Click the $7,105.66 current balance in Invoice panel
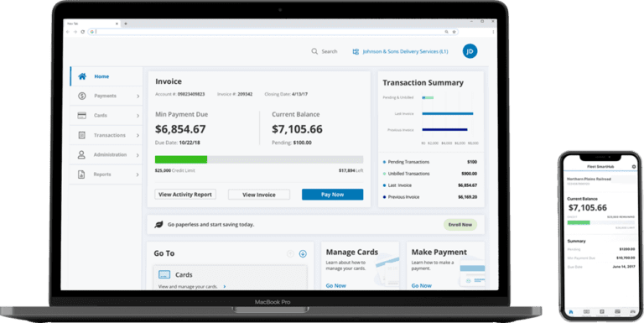 click(x=297, y=129)
